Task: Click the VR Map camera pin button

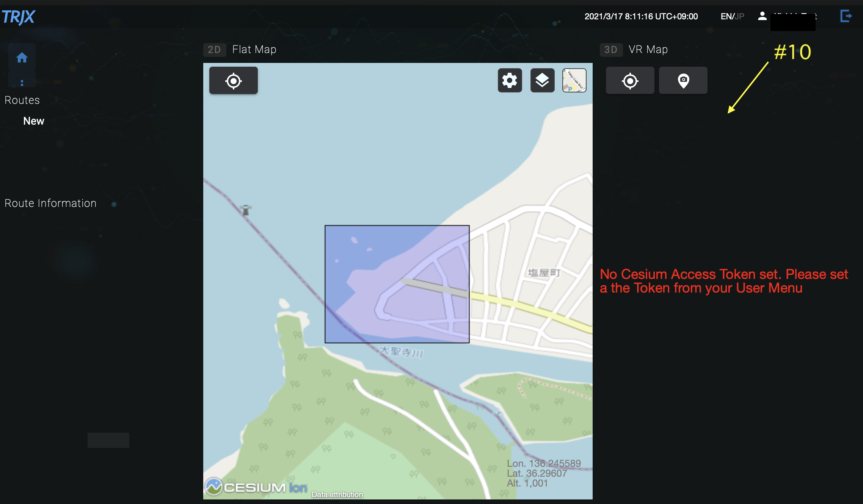Action: (683, 81)
